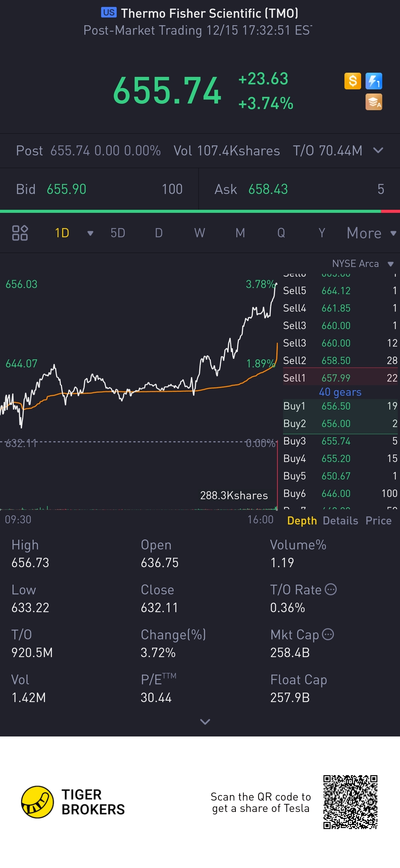Screen dimensions: 400x868
Task: Open the chart layout grid icon
Action: (x=20, y=233)
